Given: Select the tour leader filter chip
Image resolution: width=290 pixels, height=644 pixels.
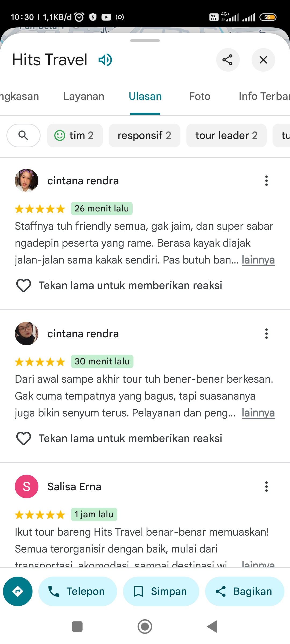Looking at the screenshot, I should pos(226,136).
